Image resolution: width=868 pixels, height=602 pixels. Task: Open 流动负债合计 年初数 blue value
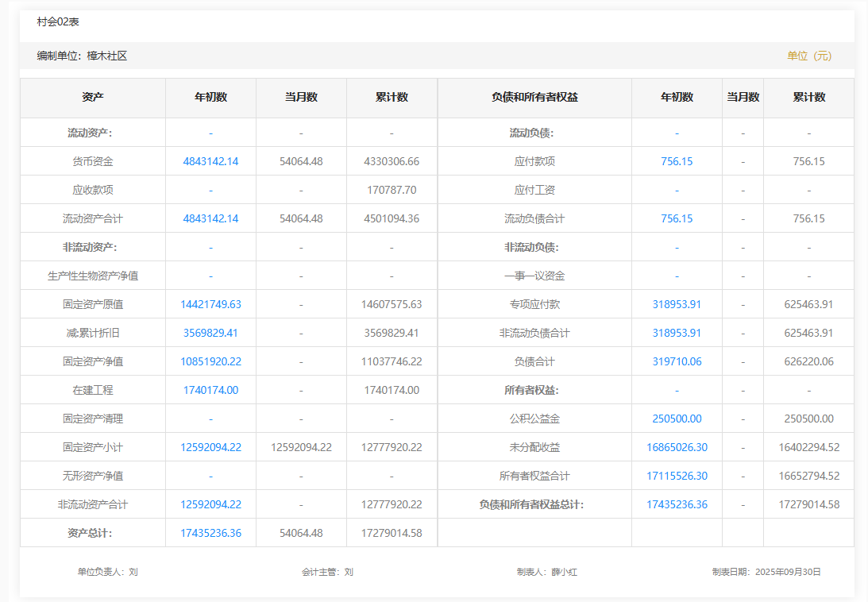tap(677, 218)
